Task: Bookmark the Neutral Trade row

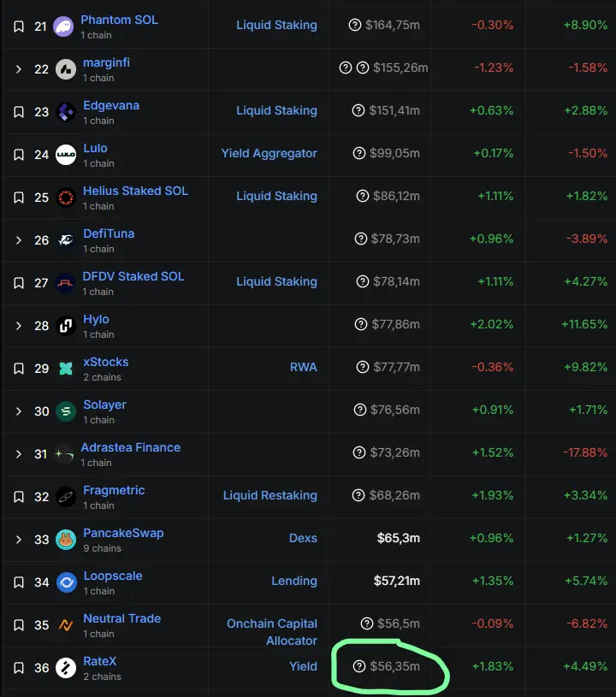Action: tap(19, 625)
